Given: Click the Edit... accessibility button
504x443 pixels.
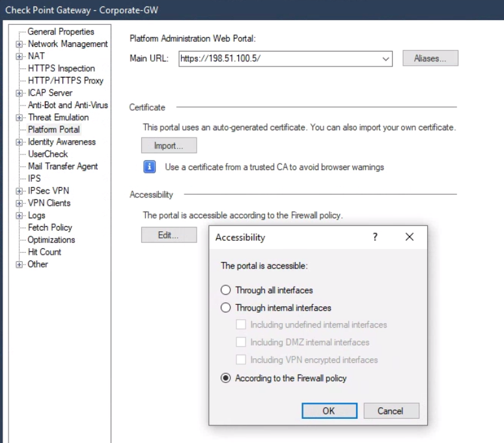Looking at the screenshot, I should tap(169, 235).
